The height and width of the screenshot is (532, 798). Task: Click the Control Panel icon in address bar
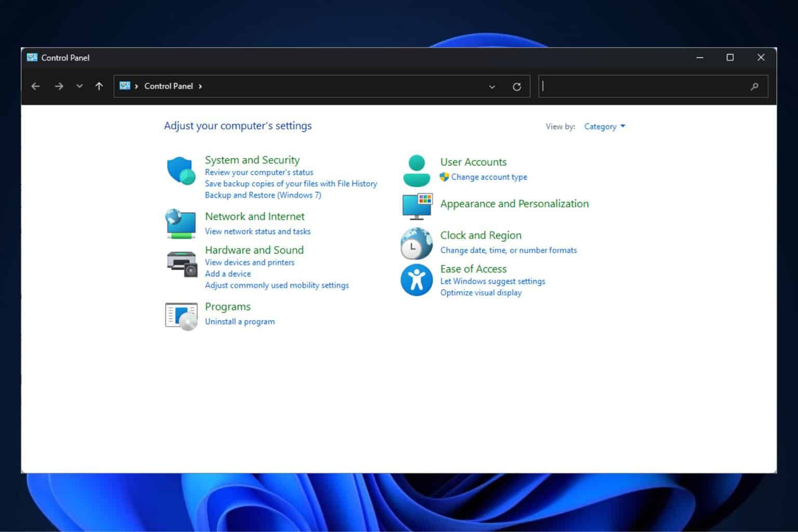pos(125,86)
